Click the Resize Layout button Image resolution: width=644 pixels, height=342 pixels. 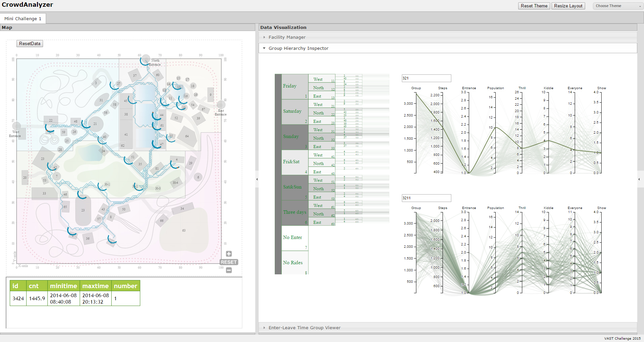pyautogui.click(x=568, y=6)
